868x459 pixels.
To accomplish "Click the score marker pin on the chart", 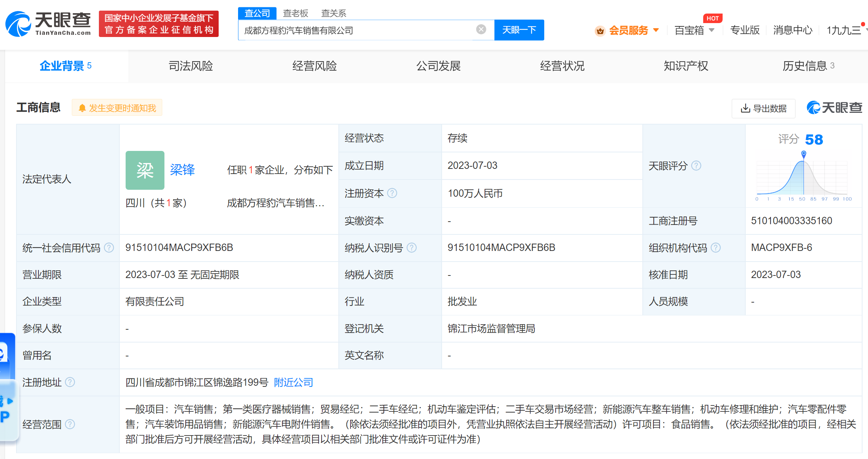I will click(x=804, y=154).
